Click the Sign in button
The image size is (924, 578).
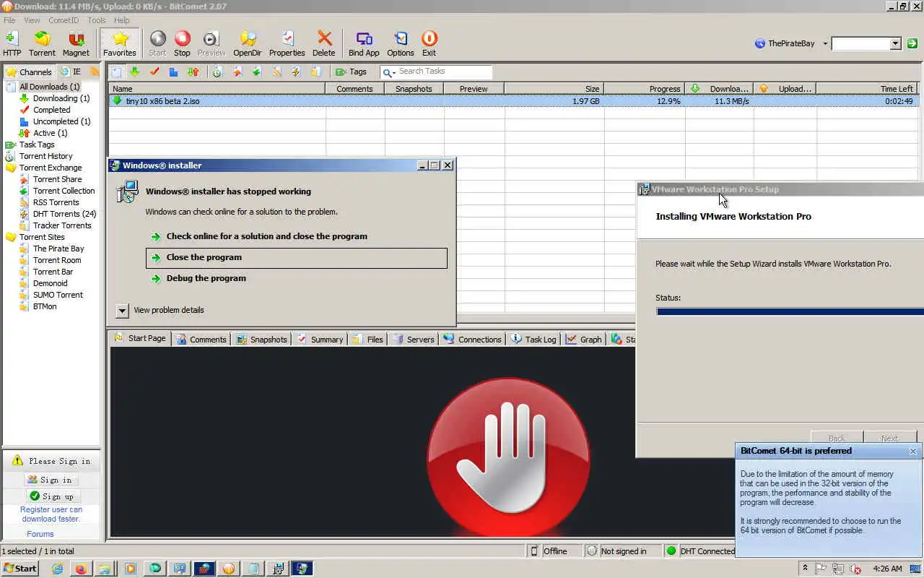click(x=51, y=480)
